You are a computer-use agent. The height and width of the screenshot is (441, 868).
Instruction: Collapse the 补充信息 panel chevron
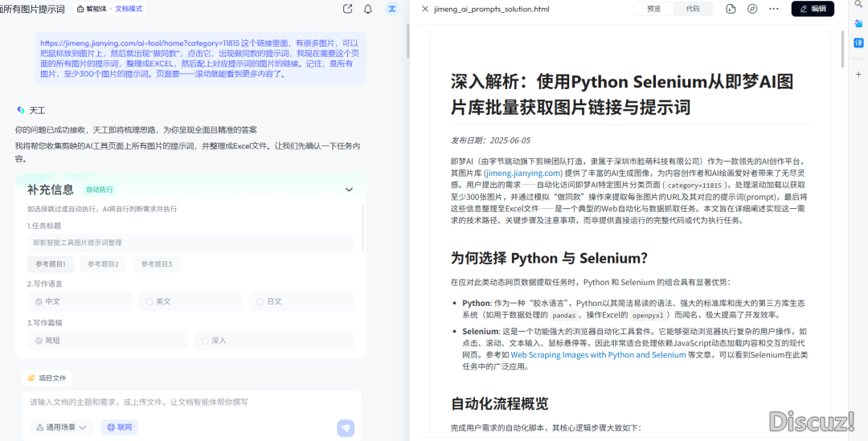[x=349, y=190]
